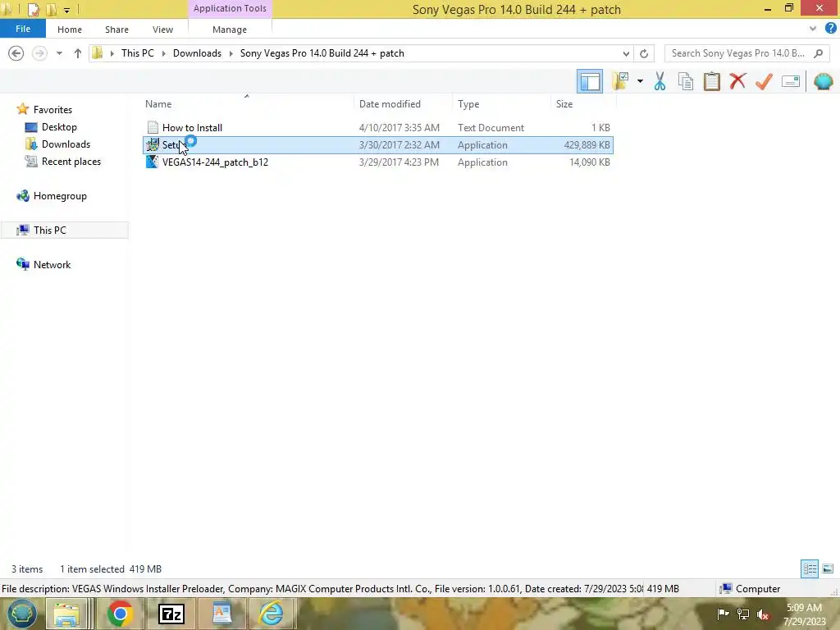Click the Application Tools contextual tab header
Screen dimensions: 840x630
pos(230,8)
